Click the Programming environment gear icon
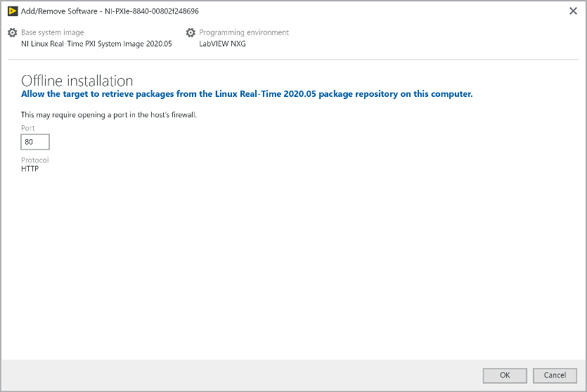Viewport: 587px width, 392px height. (191, 33)
